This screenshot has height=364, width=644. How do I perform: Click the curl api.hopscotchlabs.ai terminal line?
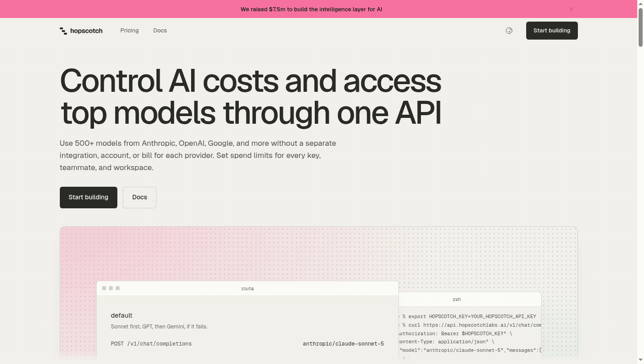470,325
